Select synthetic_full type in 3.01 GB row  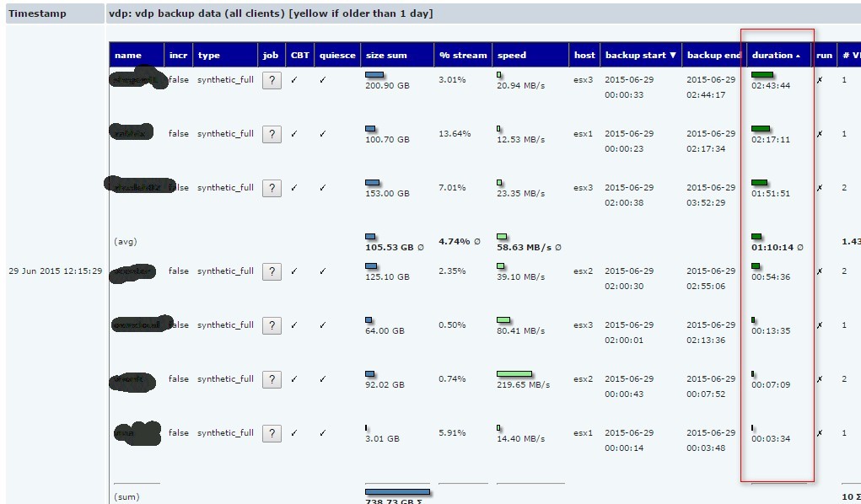[x=226, y=432]
